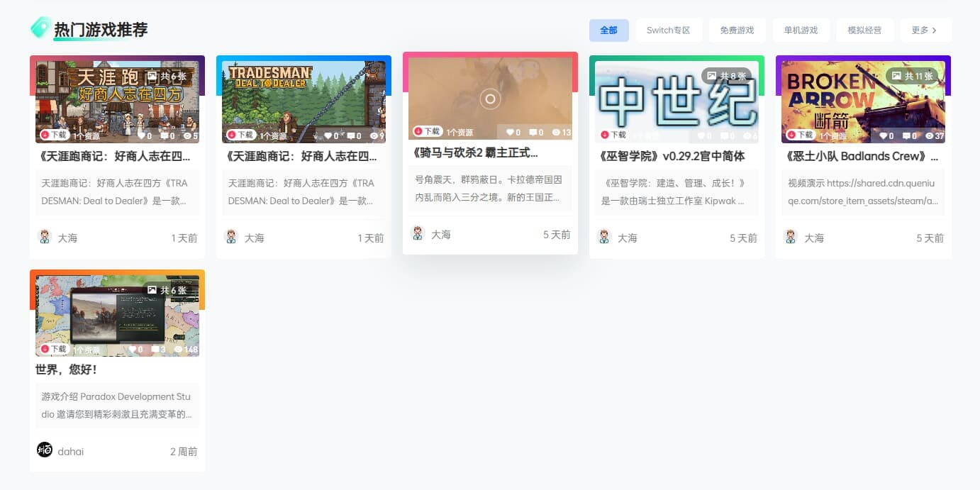This screenshot has height=490, width=980.
Task: Select the 全部 filter tab
Action: coord(608,30)
